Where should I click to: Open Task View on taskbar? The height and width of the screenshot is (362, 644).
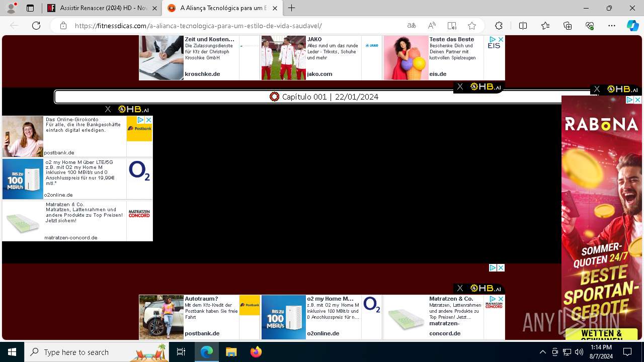182,352
